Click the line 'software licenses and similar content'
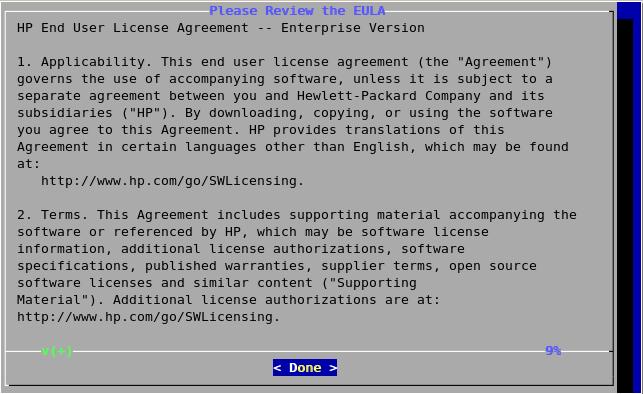 (x=217, y=283)
